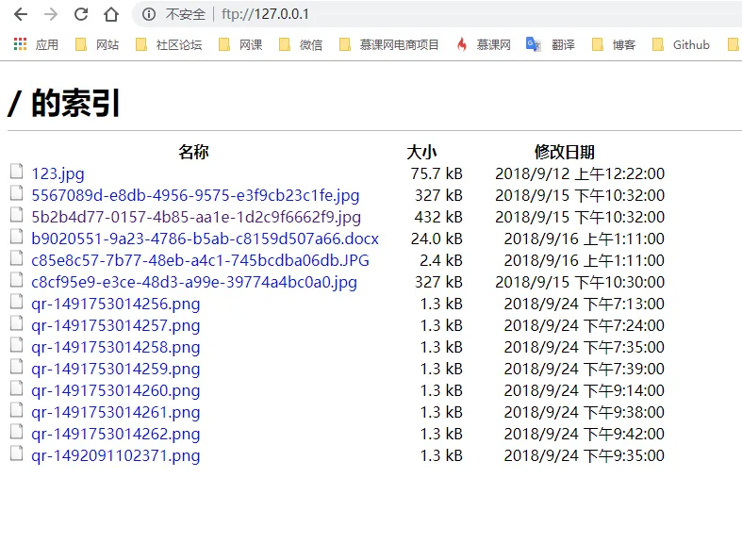The height and width of the screenshot is (560, 742).
Task: Click the 大小 column header
Action: (x=421, y=152)
